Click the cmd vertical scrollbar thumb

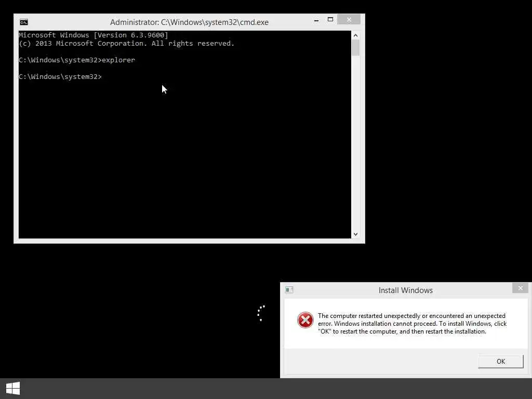[x=355, y=47]
